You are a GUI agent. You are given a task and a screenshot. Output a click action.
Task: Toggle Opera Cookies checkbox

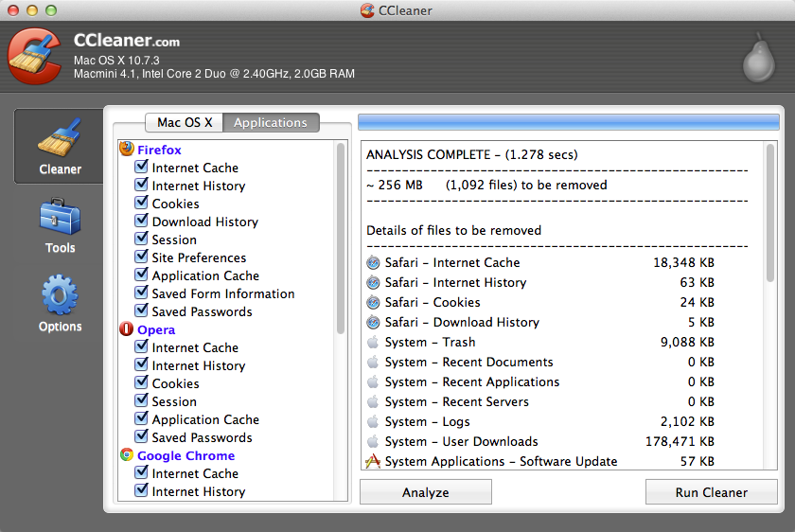coord(141,382)
